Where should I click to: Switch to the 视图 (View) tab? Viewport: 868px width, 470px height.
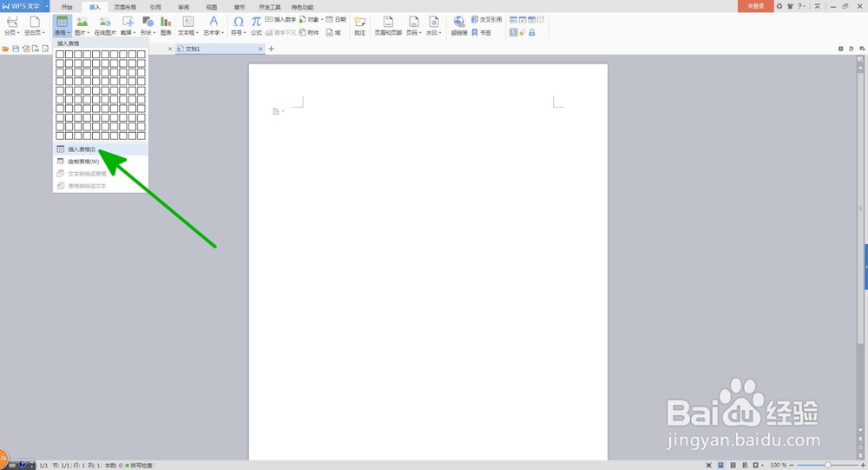pos(212,7)
